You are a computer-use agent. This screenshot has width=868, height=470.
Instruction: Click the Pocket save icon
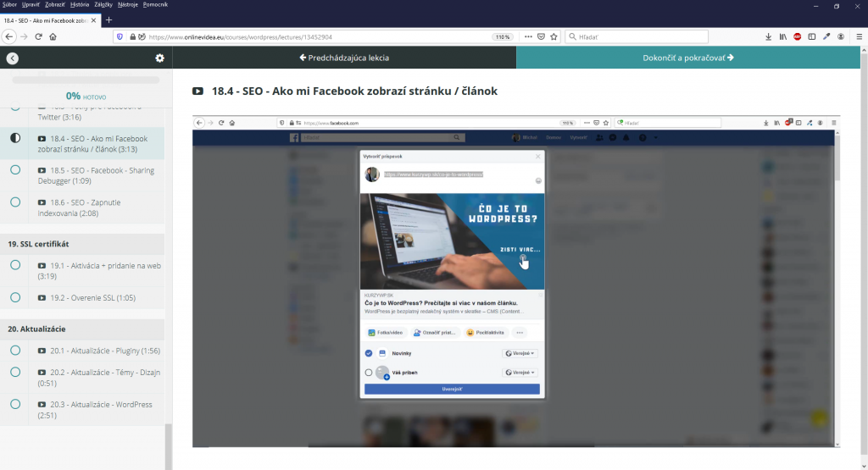[541, 36]
